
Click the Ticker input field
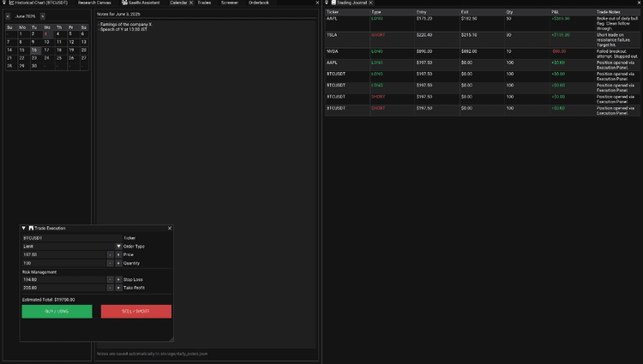point(72,238)
